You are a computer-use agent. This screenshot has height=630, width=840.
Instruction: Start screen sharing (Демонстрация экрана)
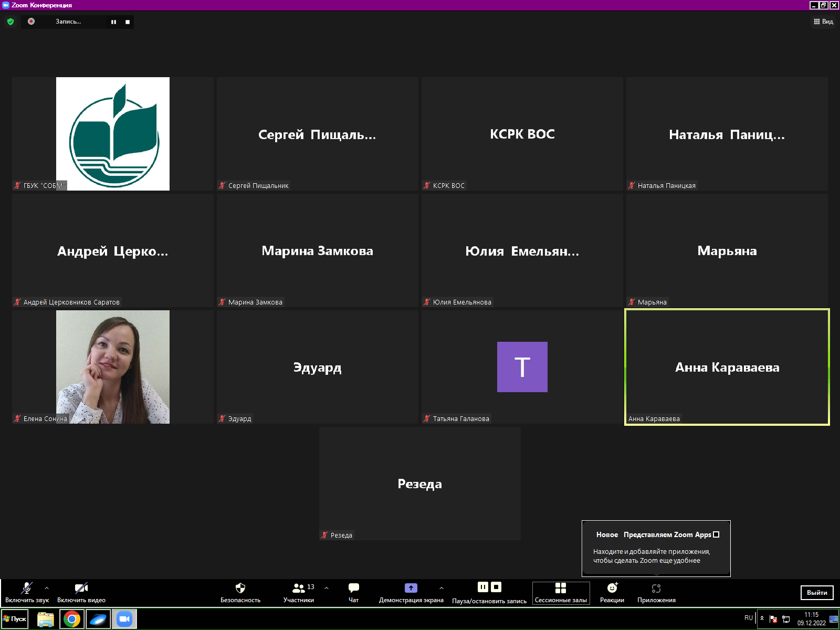point(411,588)
